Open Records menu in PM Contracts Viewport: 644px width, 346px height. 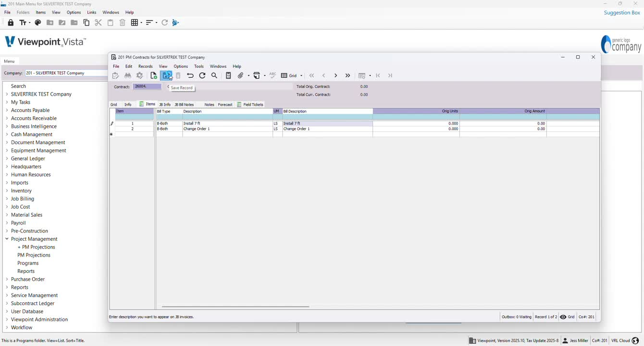[x=145, y=66]
